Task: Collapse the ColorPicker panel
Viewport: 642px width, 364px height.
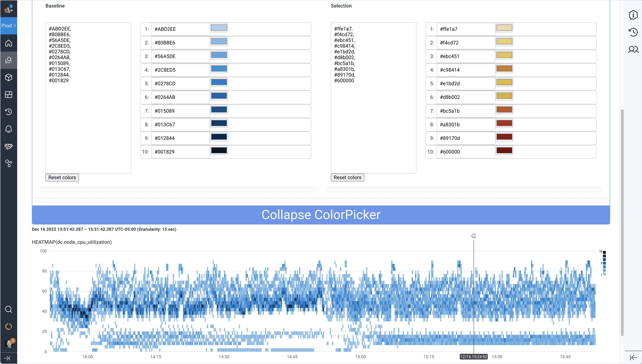Action: click(x=321, y=214)
